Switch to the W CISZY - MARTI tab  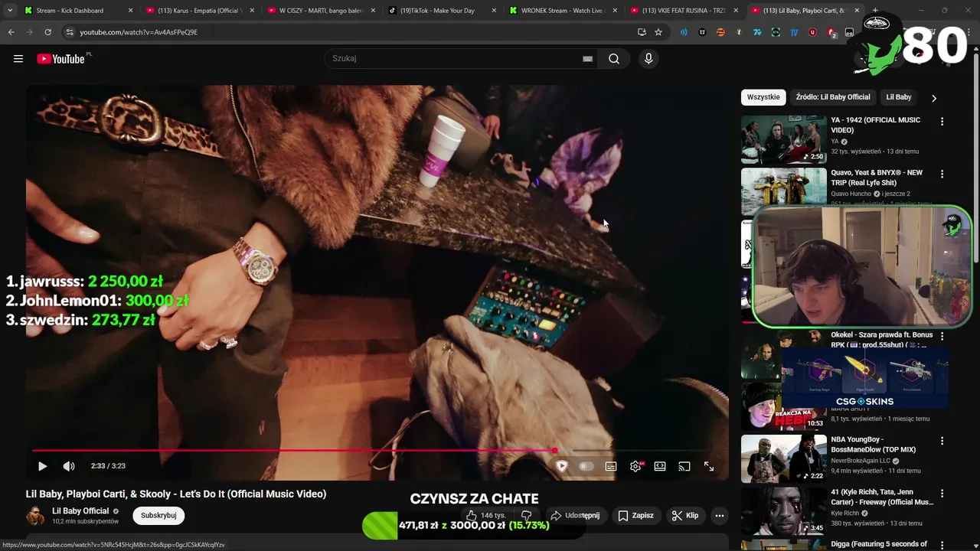pos(320,11)
